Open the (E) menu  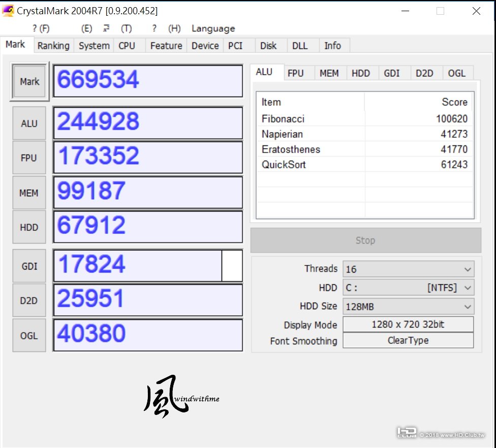[87, 28]
